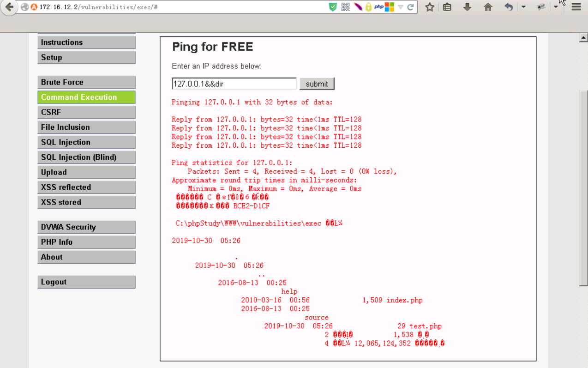Screen dimensions: 588x368
Task: Click 'Ping statistics for 127.0.0.1:' line
Action: [232, 163]
